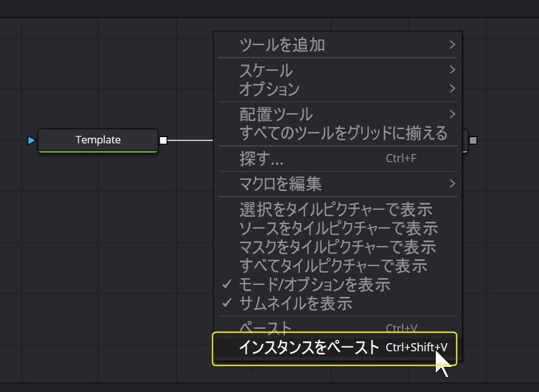Open the マクロを編集 submenu
The image size is (539, 392).
coord(337,183)
